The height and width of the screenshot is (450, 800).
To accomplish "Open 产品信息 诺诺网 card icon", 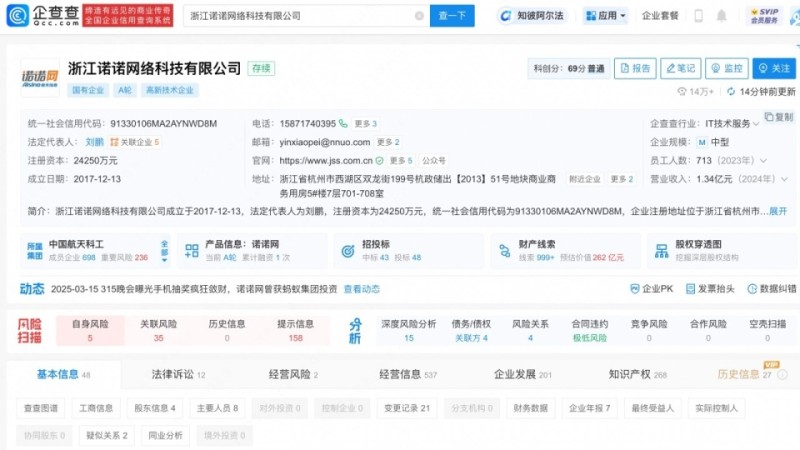I will pos(192,251).
